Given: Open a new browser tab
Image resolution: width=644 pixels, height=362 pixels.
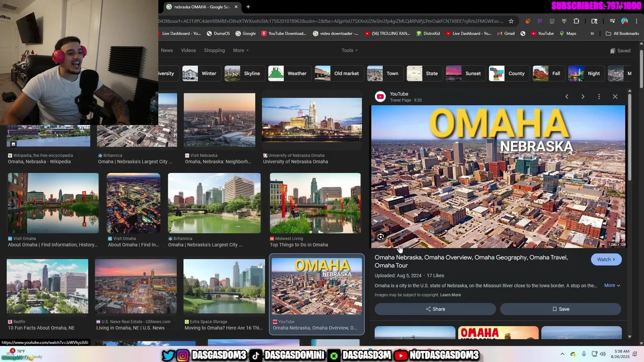Looking at the screenshot, I should 248,7.
